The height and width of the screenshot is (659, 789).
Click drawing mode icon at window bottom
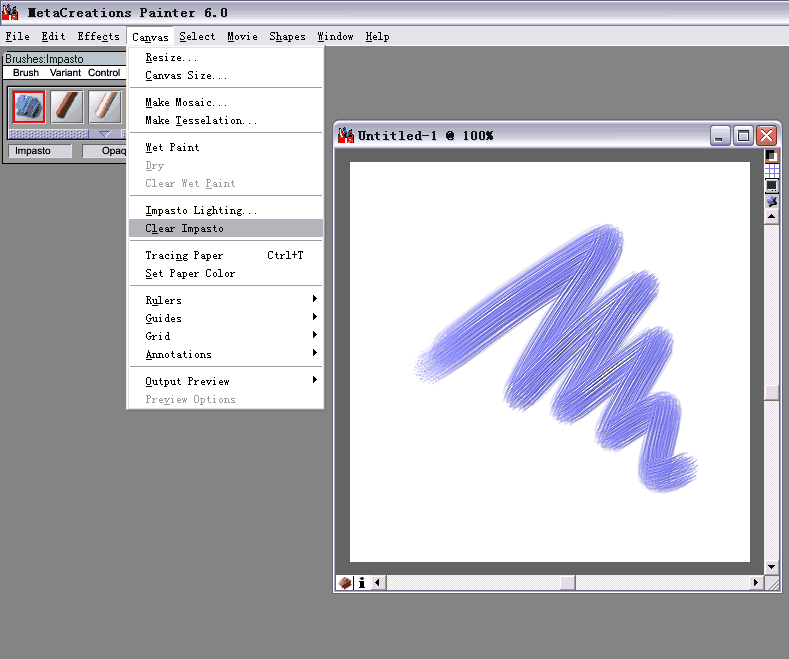pyautogui.click(x=345, y=583)
